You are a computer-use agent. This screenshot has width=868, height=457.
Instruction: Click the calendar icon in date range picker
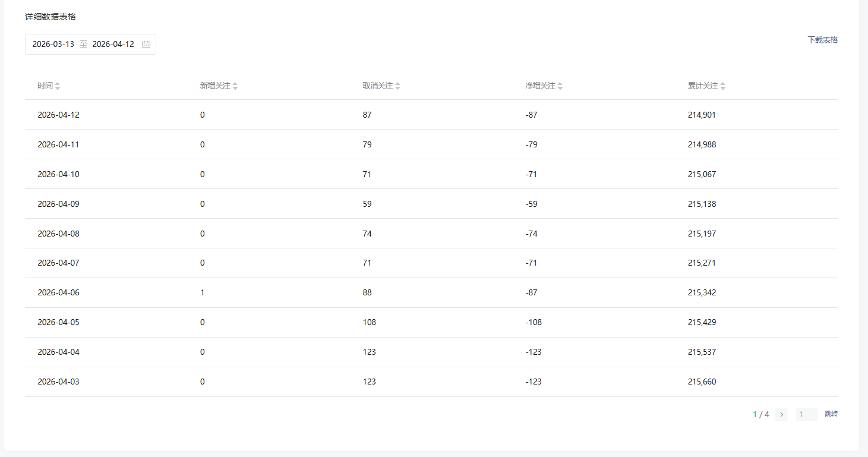146,45
